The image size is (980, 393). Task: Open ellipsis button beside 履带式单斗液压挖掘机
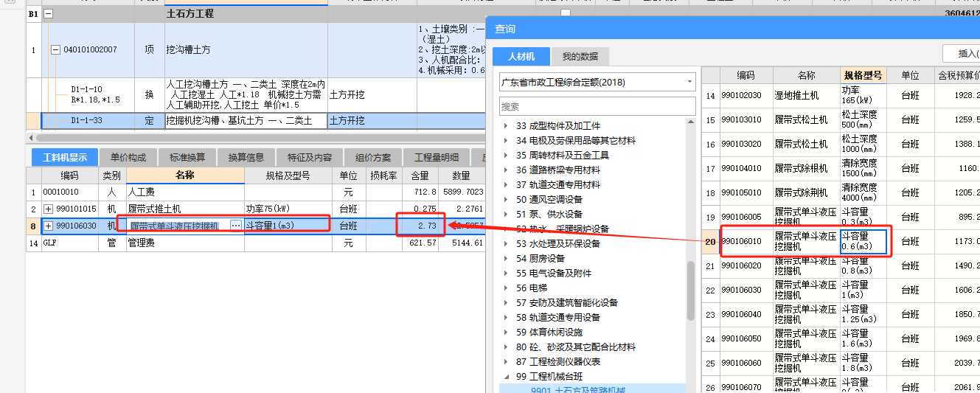pyautogui.click(x=236, y=226)
